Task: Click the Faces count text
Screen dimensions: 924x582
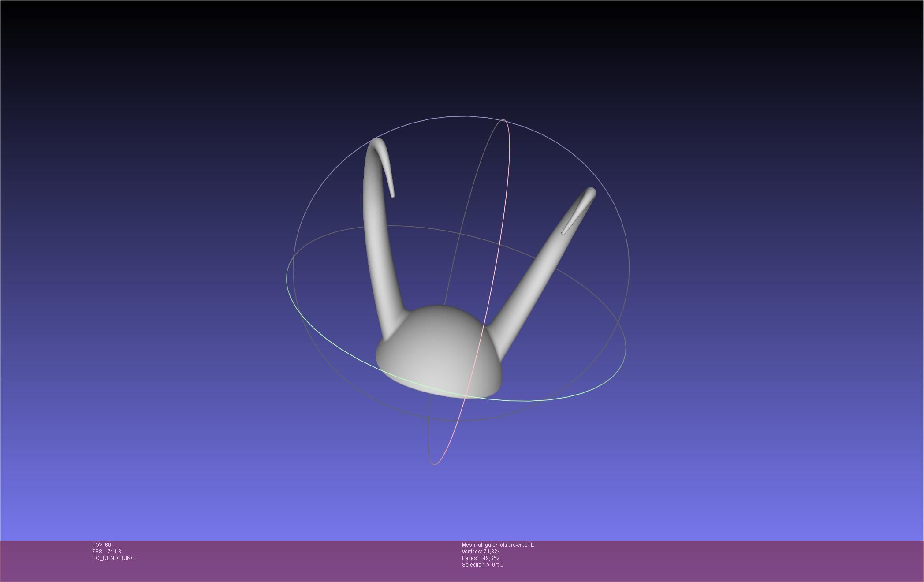Action: 481,558
